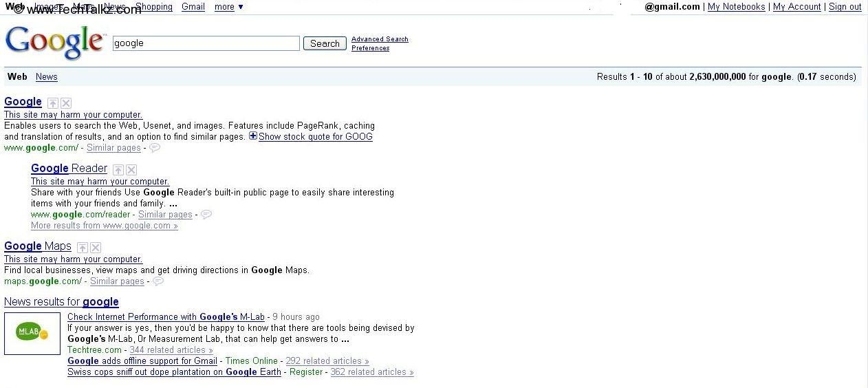This screenshot has height=388, width=868.
Task: Remove the Google Maps result with the X icon
Action: [x=96, y=248]
